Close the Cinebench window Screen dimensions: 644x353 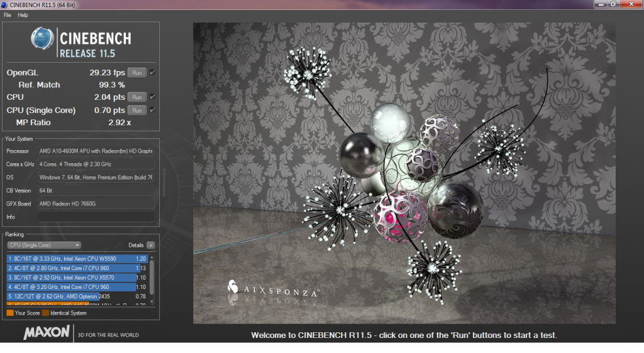point(631,4)
